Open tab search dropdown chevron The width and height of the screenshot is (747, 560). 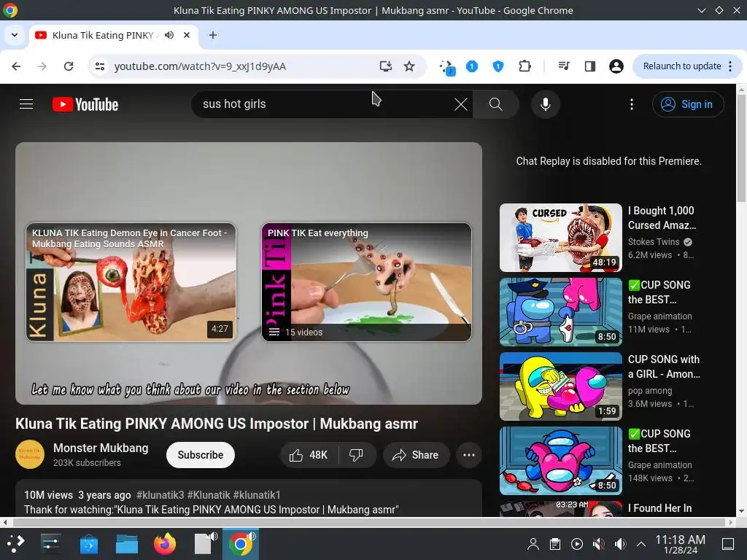coord(15,35)
